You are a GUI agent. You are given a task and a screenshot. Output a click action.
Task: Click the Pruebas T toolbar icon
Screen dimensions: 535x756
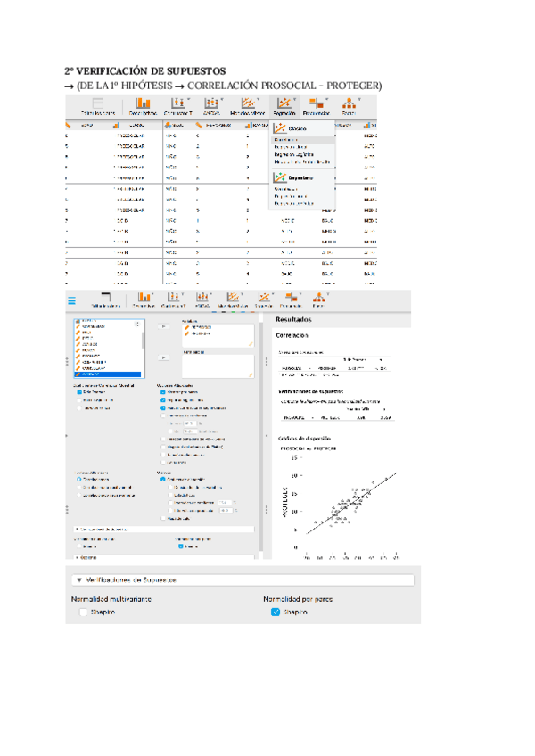pyautogui.click(x=177, y=107)
